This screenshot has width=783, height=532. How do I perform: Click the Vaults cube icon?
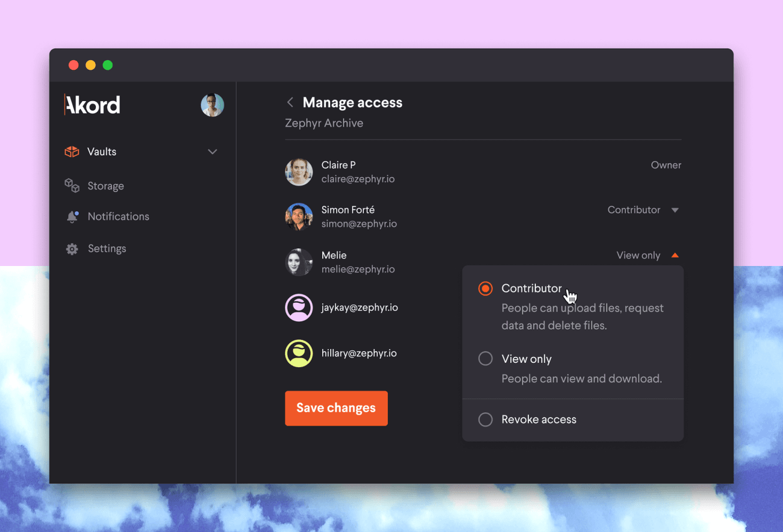(x=72, y=152)
